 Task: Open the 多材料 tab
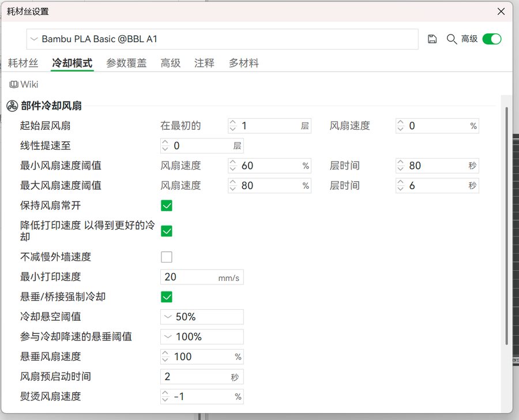tap(244, 63)
